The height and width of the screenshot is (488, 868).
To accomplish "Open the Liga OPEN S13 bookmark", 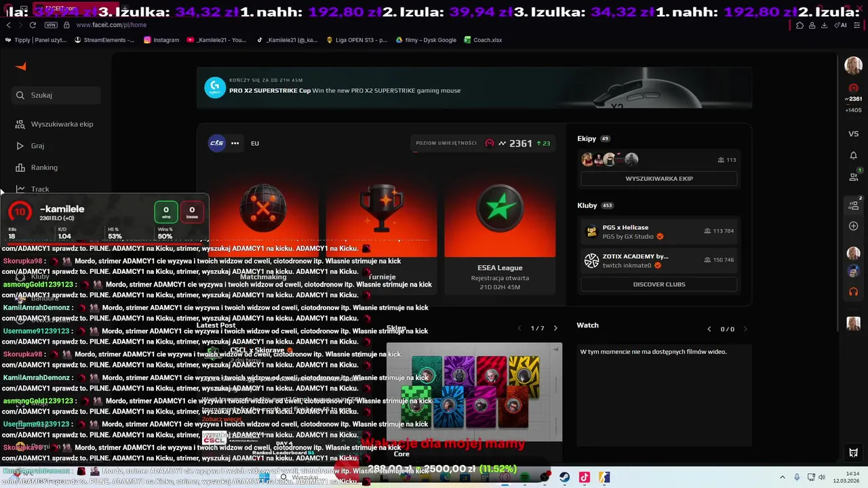I will point(356,40).
